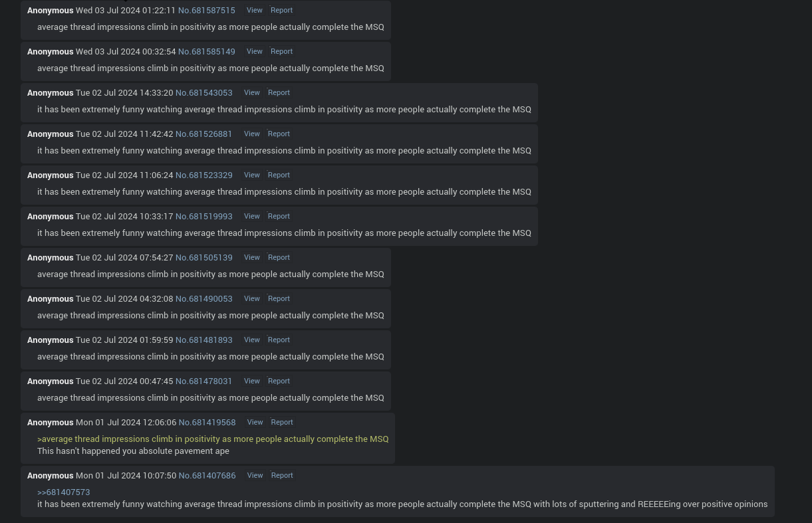The image size is (812, 523).
Task: Open post number No.681543053
Action: tap(203, 92)
